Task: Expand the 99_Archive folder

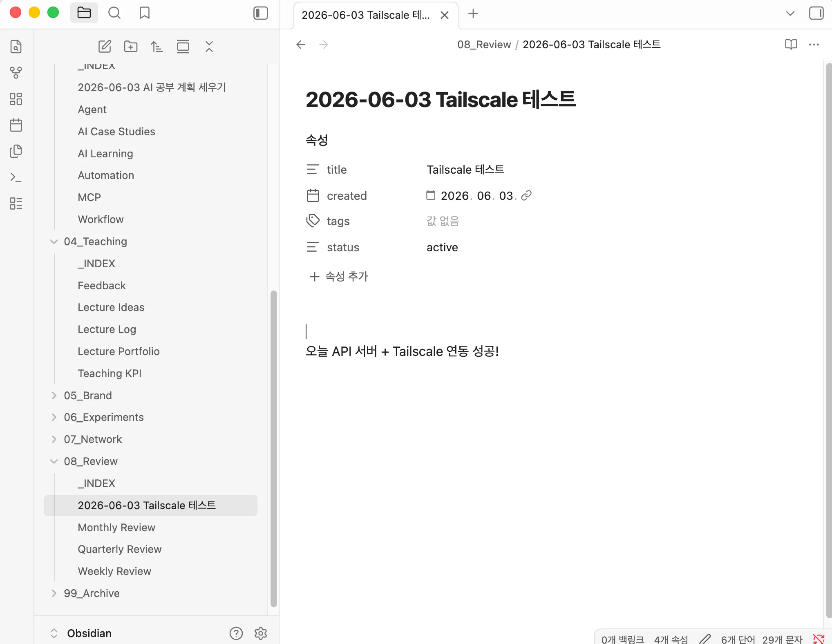Action: 54,593
